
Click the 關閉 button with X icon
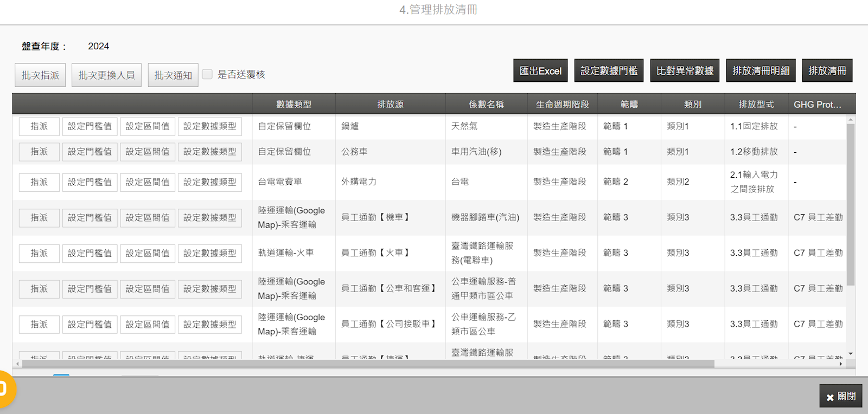(840, 396)
